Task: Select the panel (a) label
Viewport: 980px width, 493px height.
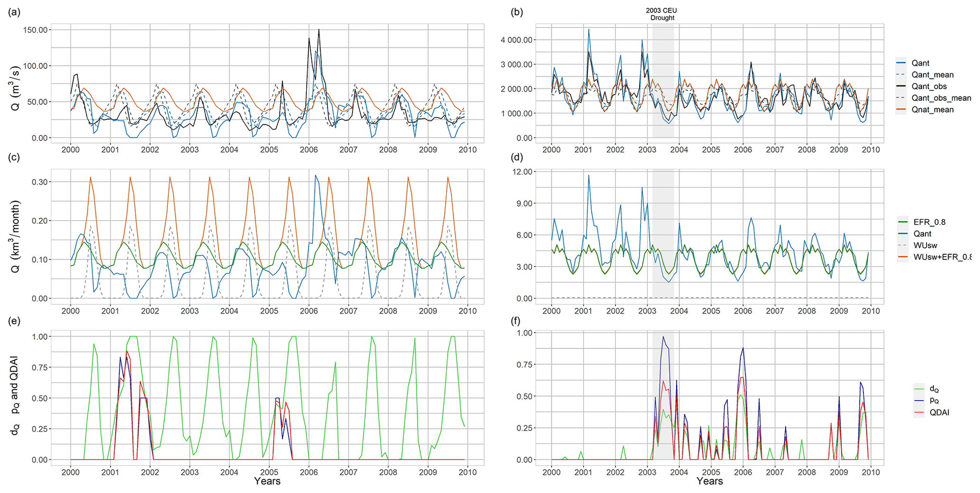Action: (x=14, y=13)
